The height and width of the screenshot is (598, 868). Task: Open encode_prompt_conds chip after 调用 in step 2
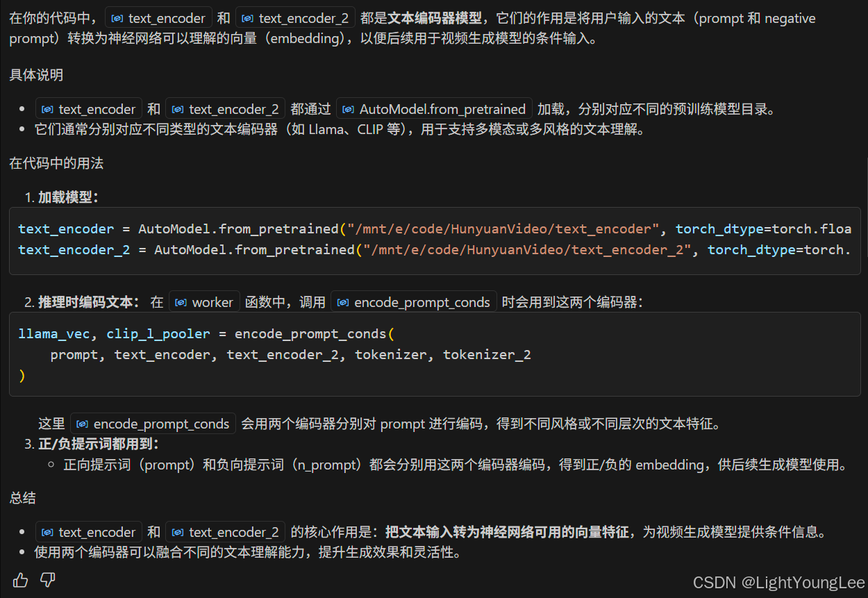pos(414,301)
